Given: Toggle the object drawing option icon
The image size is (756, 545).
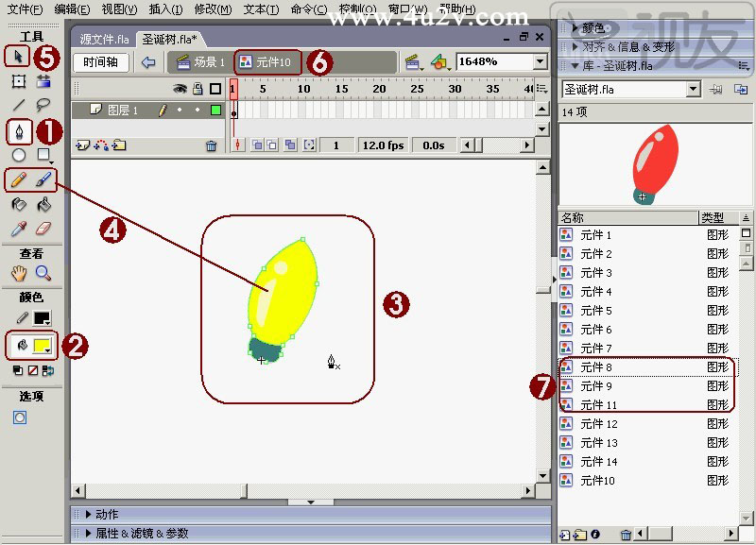Looking at the screenshot, I should pos(20,417).
